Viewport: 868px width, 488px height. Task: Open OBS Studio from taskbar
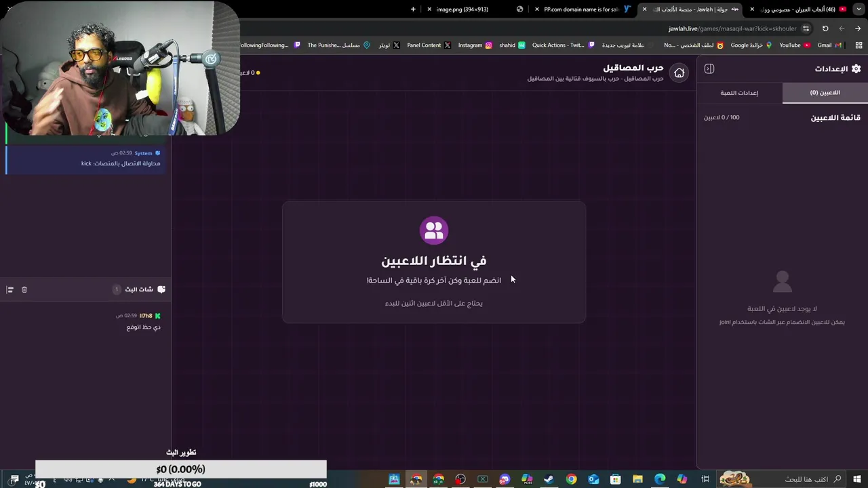460,479
